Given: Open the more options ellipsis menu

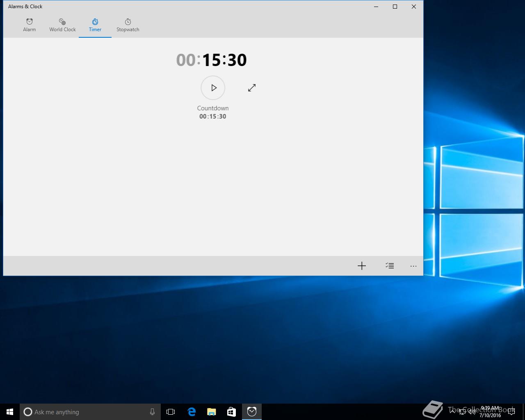Looking at the screenshot, I should tap(413, 266).
